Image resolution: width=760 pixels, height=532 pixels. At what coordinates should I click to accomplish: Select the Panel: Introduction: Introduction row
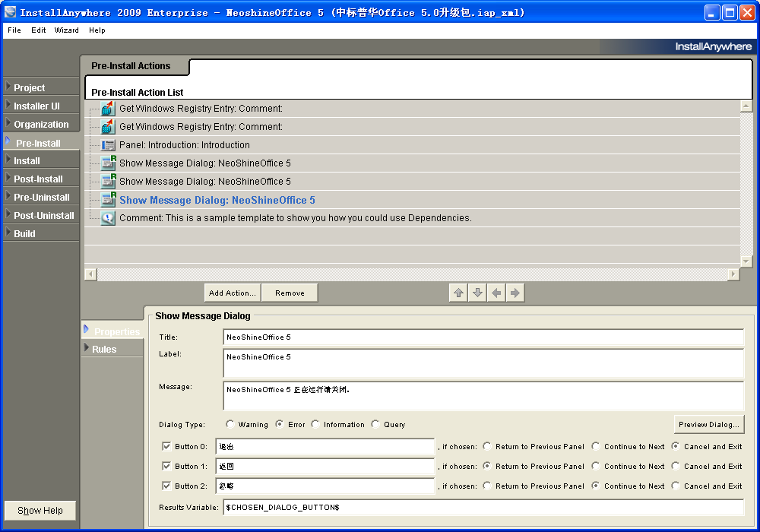tap(412, 145)
